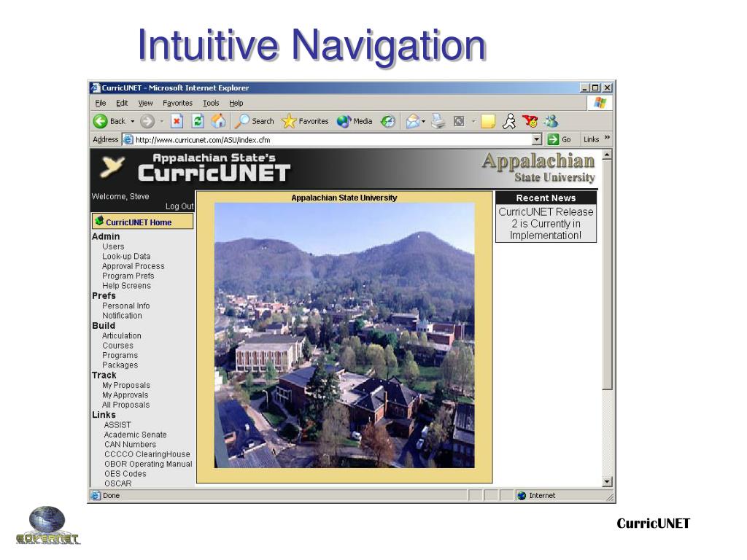Click the MSN Messenger people icon

click(551, 122)
